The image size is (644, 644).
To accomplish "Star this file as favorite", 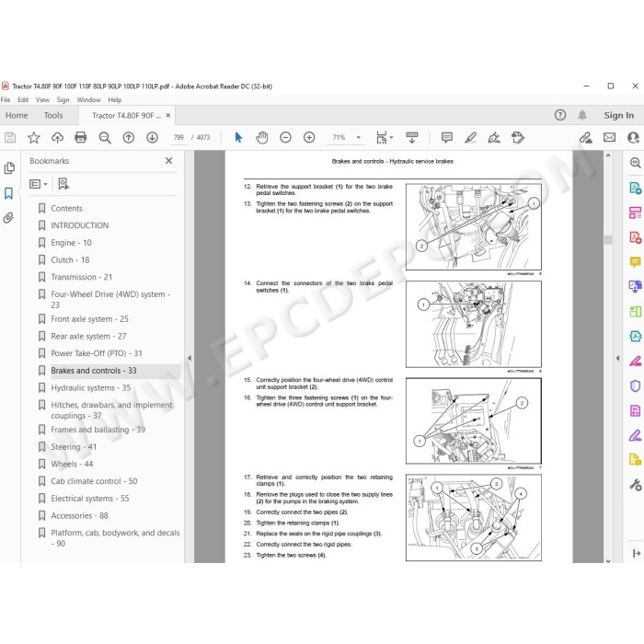I will point(34,138).
